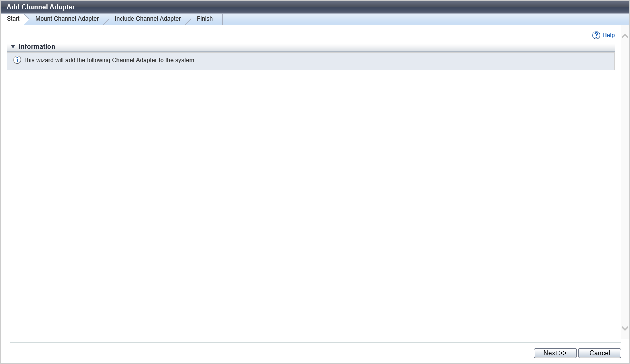Jump to the Finish step
630x364 pixels.
[x=205, y=19]
